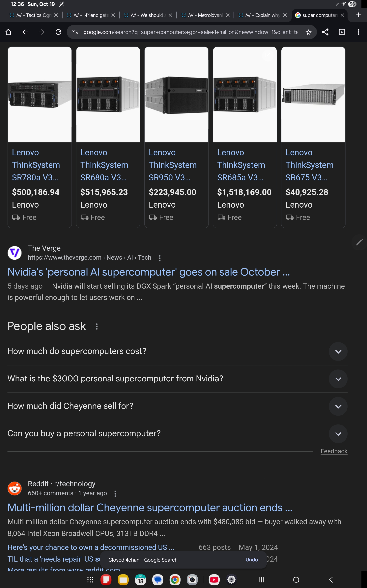Click the address bar URL field
This screenshot has width=367, height=588.
coord(190,32)
